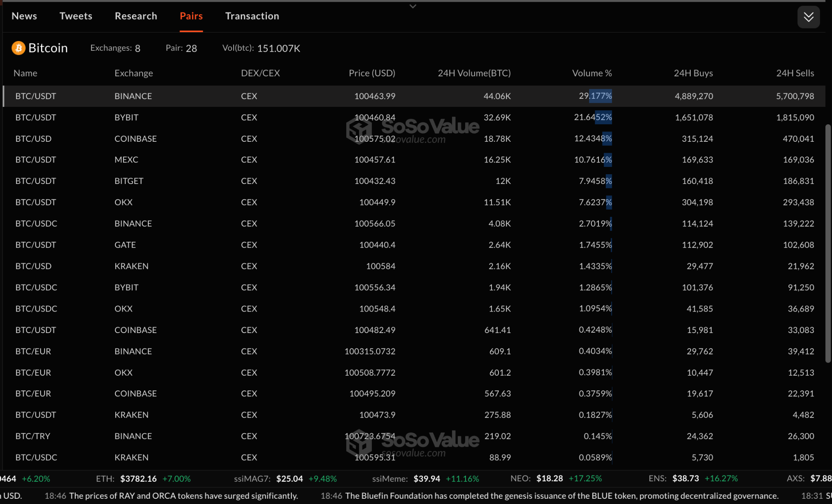Switch to the News tab

point(24,16)
